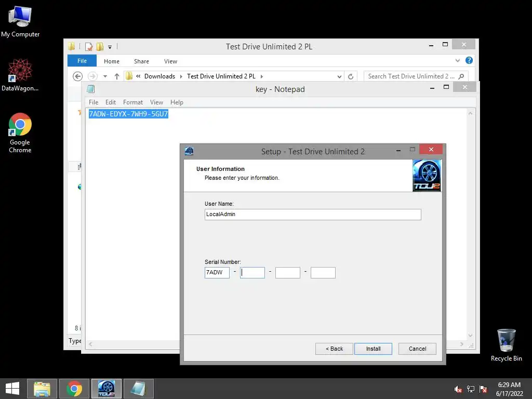
Task: Refresh the Explorer folder view
Action: tap(351, 76)
